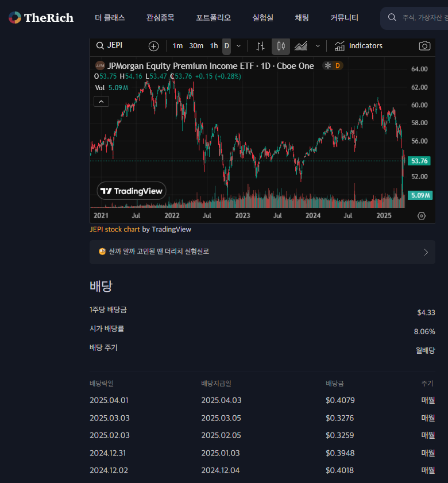This screenshot has width=448, height=483.
Task: Click payment date 2025.04.03
Action: click(x=221, y=400)
